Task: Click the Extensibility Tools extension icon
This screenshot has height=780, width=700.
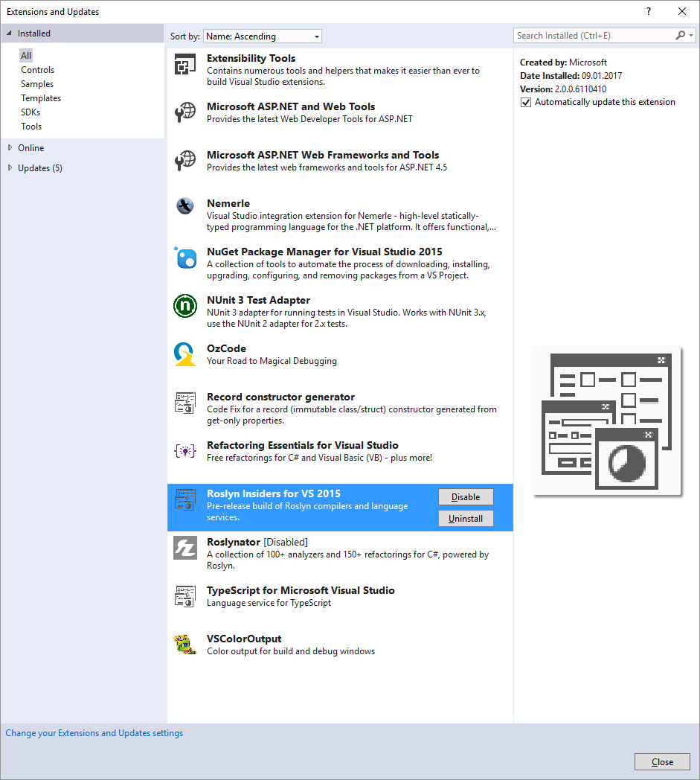Action: click(184, 65)
